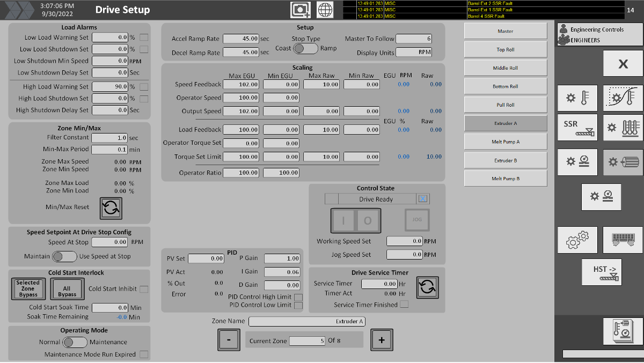The width and height of the screenshot is (644, 363).
Task: Open the temperature tuning curve icon
Action: pos(623,98)
